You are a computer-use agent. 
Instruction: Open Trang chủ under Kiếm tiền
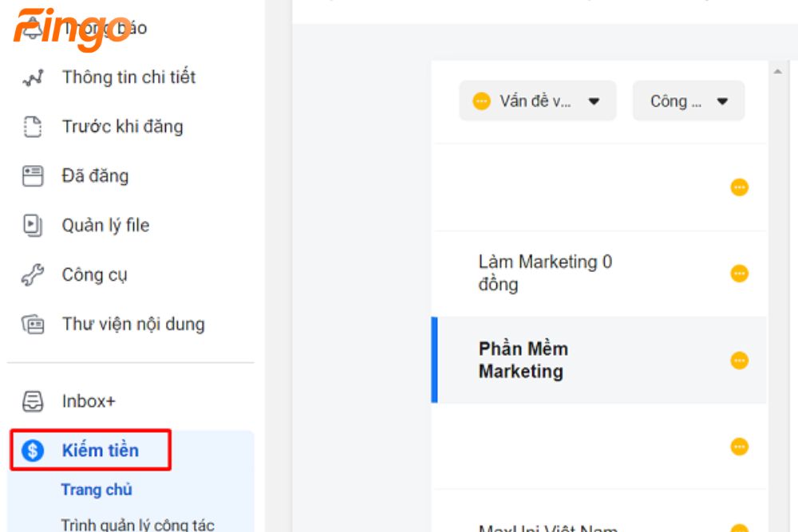97,489
